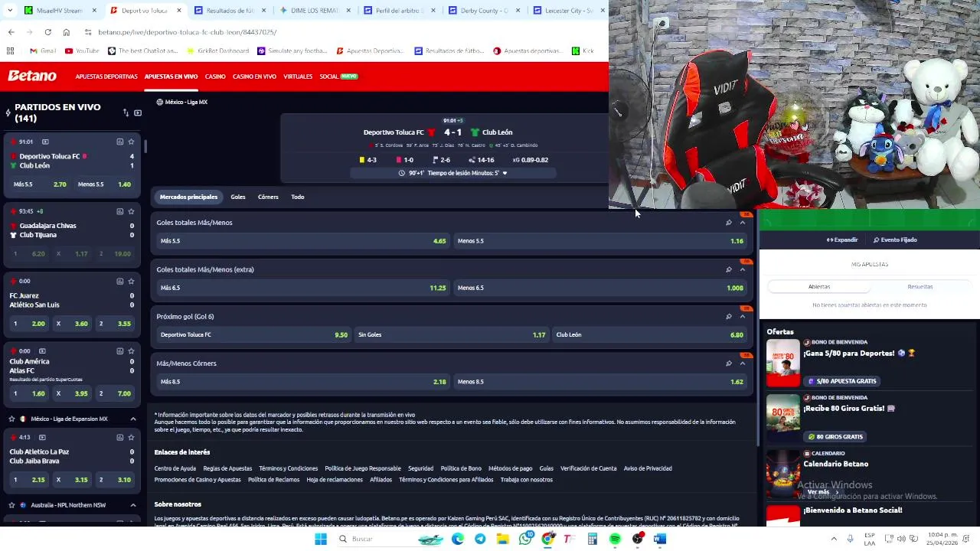
Task: Pin the Goles totales Más/Menos market
Action: [x=728, y=223]
